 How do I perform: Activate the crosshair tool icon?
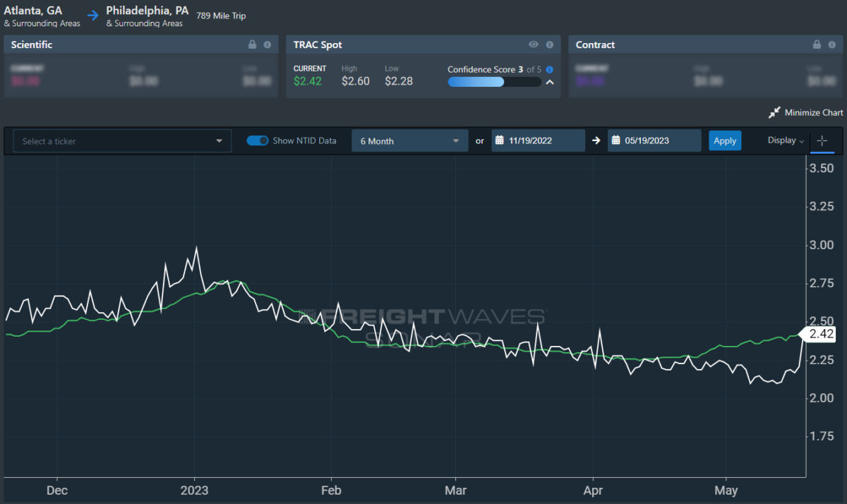[822, 140]
